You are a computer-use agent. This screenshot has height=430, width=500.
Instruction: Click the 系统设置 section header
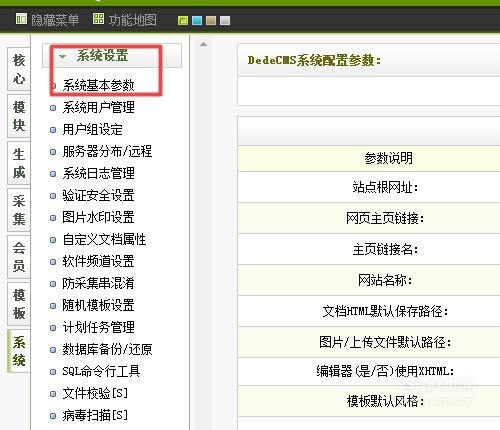(112, 55)
